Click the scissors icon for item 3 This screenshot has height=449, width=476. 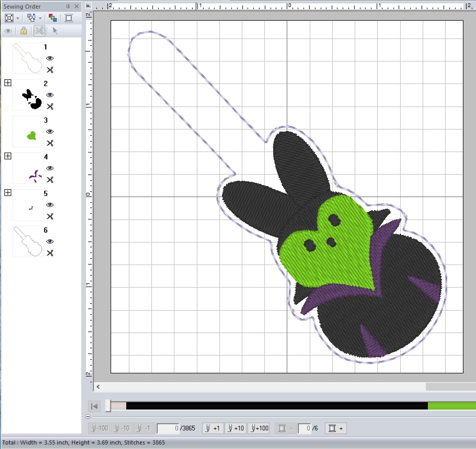pos(50,143)
